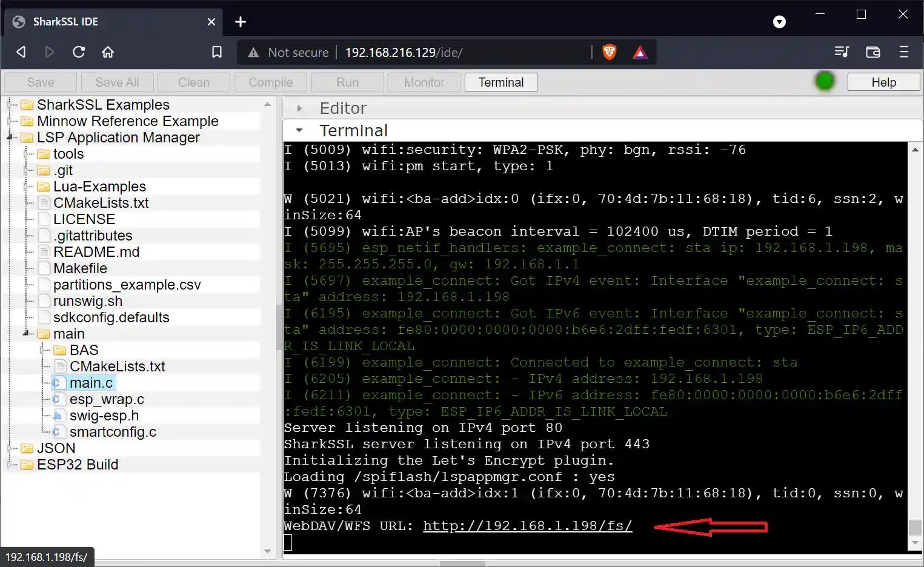Collapse the LSP Application Manager tree node
The width and height of the screenshot is (924, 567).
point(8,138)
